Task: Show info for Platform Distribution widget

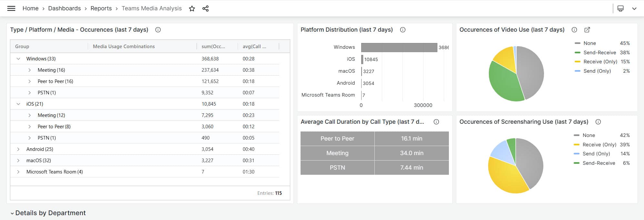Action: pos(403,30)
